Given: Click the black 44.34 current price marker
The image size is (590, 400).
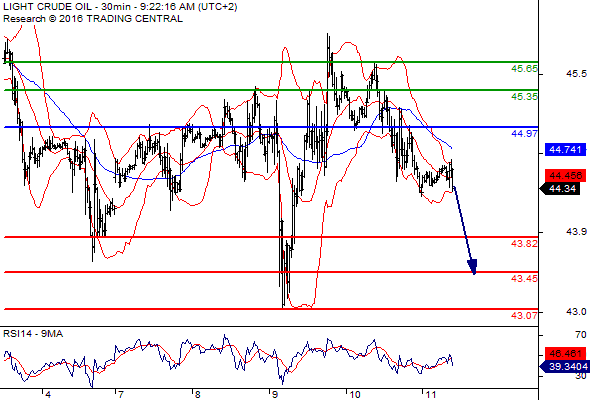Looking at the screenshot, I should pos(563,189).
